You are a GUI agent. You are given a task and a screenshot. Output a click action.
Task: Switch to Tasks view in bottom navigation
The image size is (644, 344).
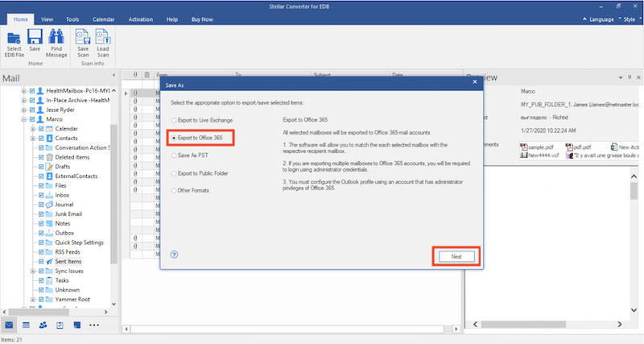point(60,325)
